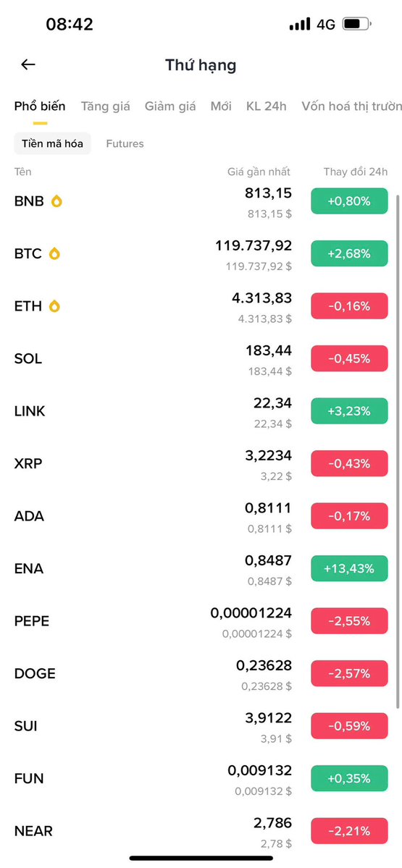Show the KL 24h ranking tab
The image size is (402, 868).
(267, 106)
